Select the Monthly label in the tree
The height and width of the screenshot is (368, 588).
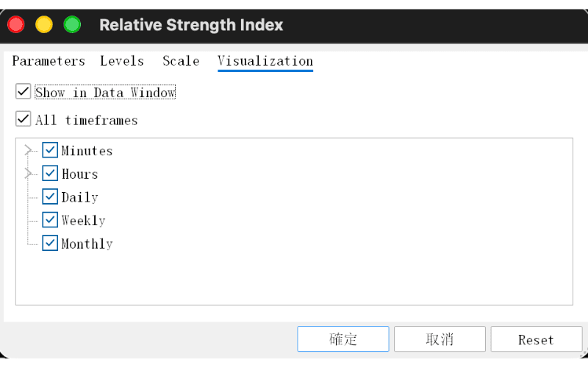click(87, 244)
